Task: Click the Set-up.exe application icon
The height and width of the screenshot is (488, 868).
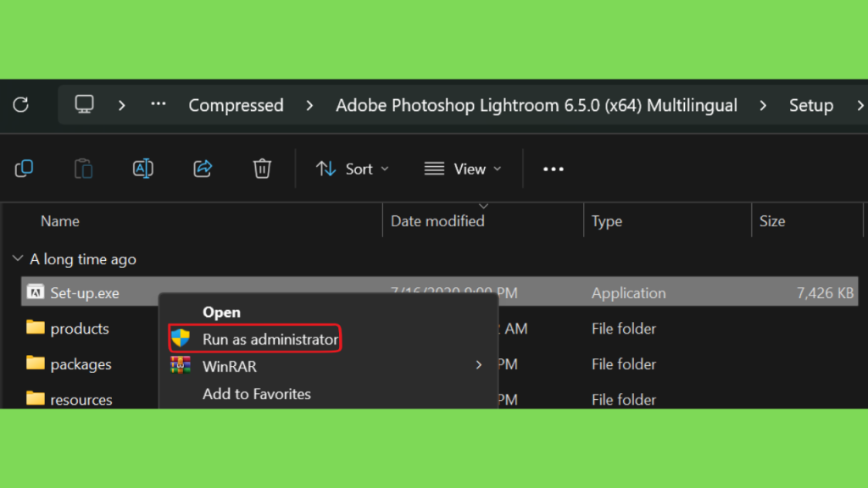Action: coord(36,291)
